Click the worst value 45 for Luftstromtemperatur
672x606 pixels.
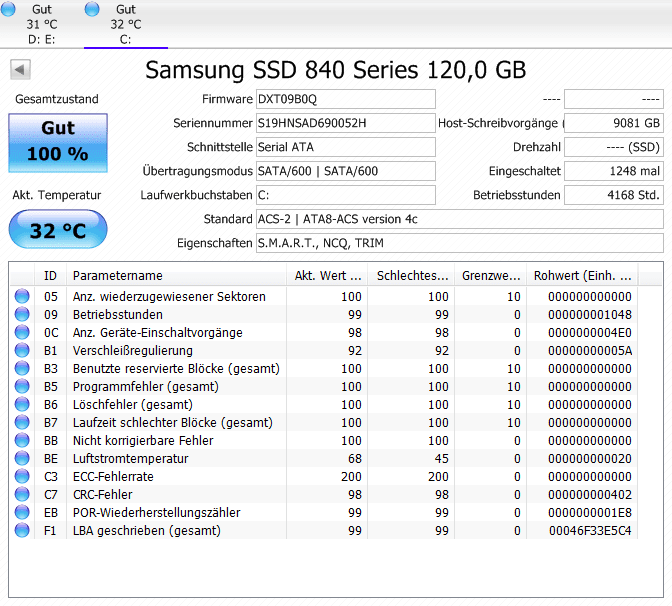[x=442, y=459]
